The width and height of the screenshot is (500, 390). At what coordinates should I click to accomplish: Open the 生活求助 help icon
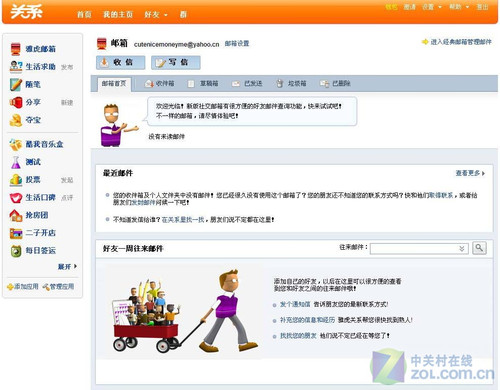[16, 66]
